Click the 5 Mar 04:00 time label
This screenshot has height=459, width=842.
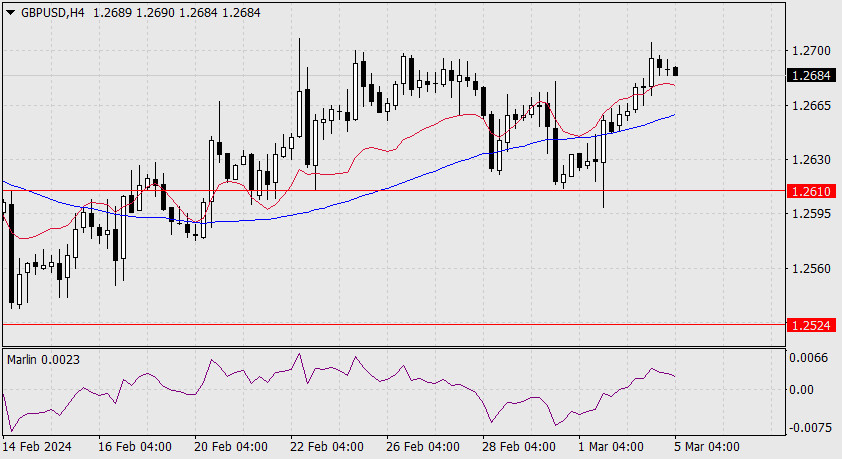tap(707, 447)
